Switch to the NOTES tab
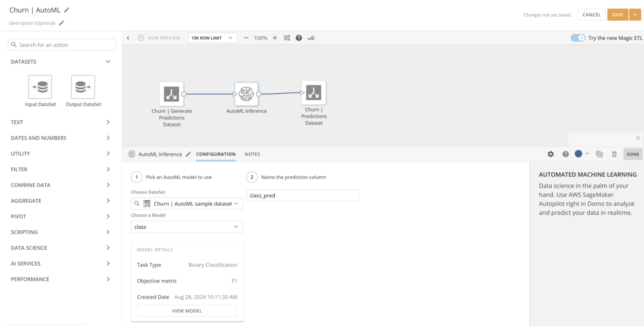The width and height of the screenshot is (644, 329). [x=252, y=154]
